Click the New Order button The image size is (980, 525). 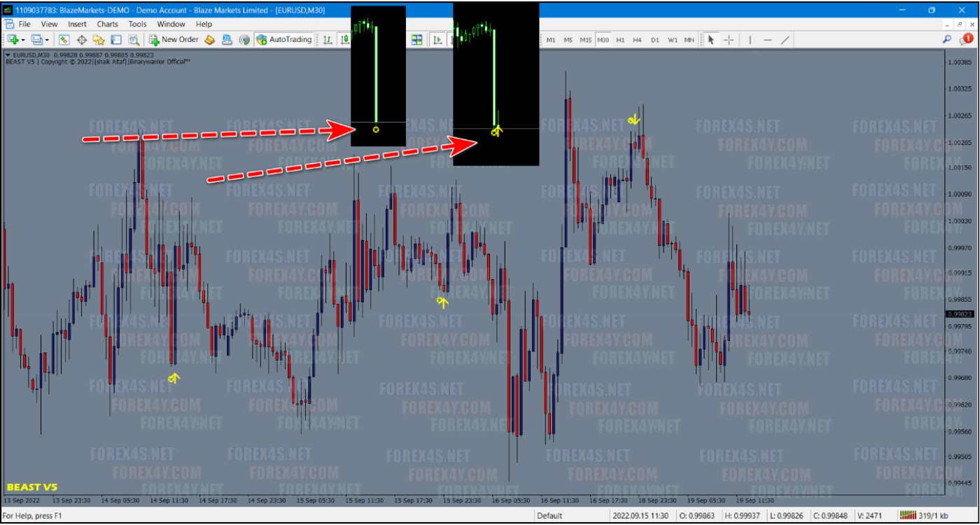(x=174, y=40)
